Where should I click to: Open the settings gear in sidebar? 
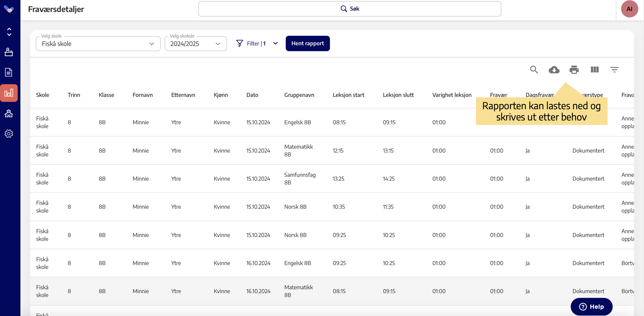[x=9, y=134]
